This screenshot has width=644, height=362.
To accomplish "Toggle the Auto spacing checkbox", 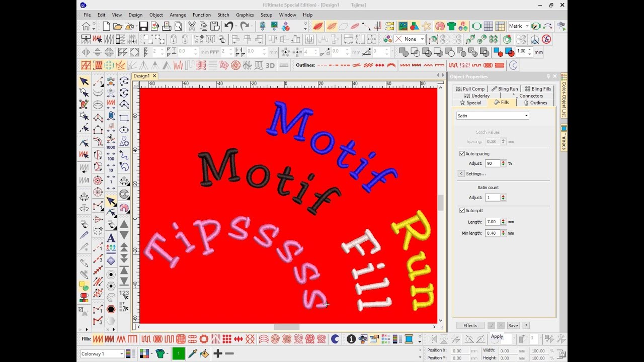I will 462,154.
